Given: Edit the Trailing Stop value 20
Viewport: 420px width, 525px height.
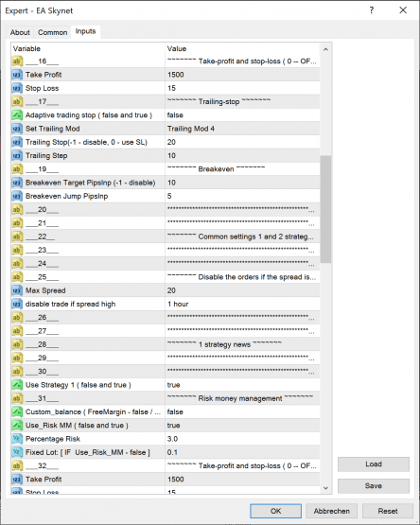Looking at the screenshot, I should 242,142.
